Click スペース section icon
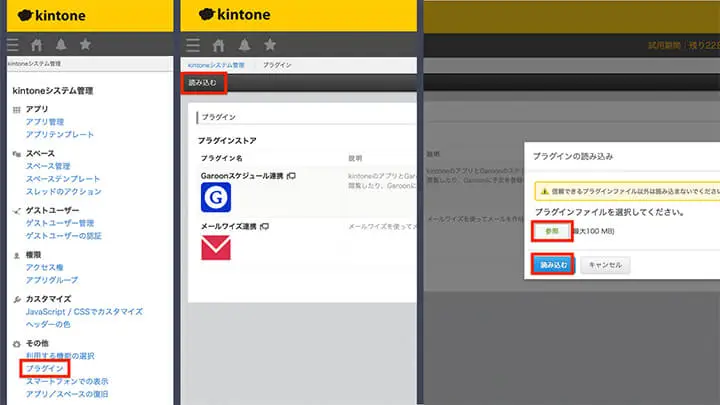This screenshot has height=405, width=720. (17, 154)
